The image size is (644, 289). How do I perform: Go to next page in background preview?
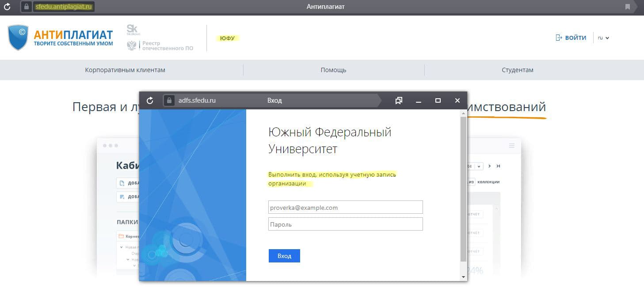click(490, 166)
